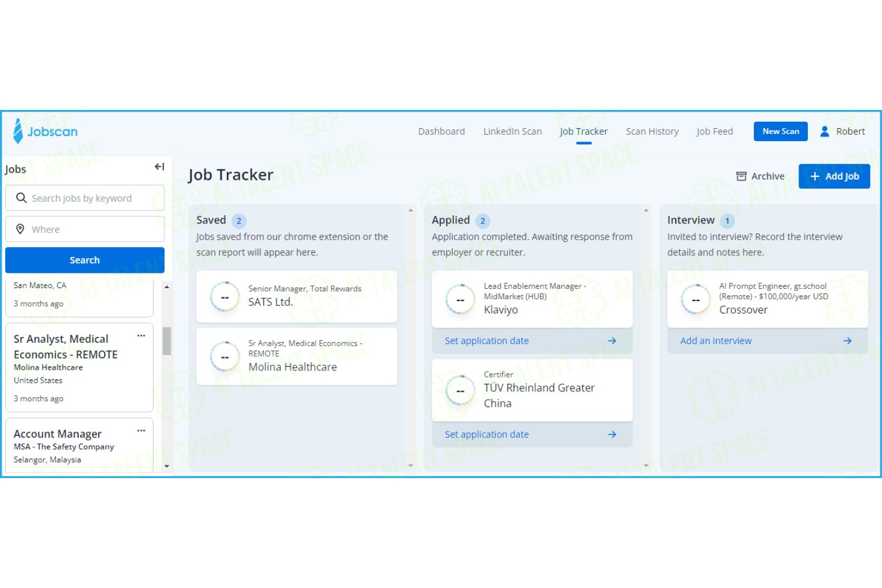This screenshot has width=882, height=588.
Task: Click Saved column scroll down arrow
Action: click(x=410, y=466)
